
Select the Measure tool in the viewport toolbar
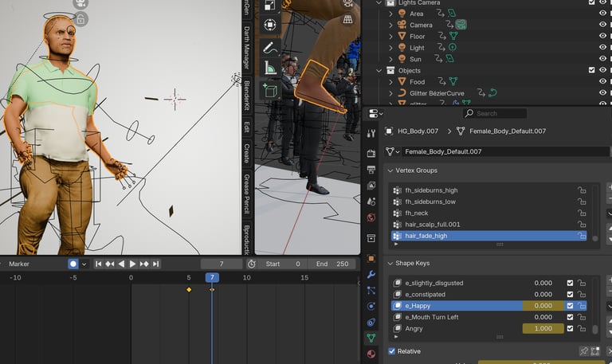[x=269, y=68]
